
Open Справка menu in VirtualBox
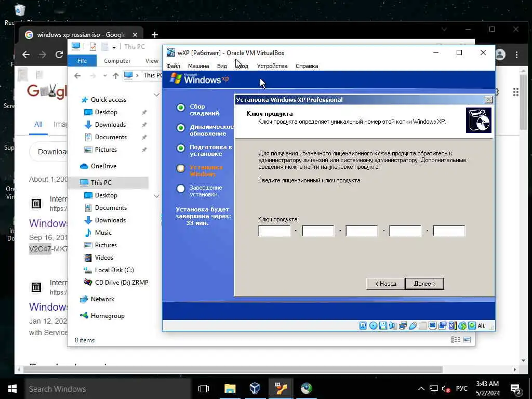tap(307, 66)
